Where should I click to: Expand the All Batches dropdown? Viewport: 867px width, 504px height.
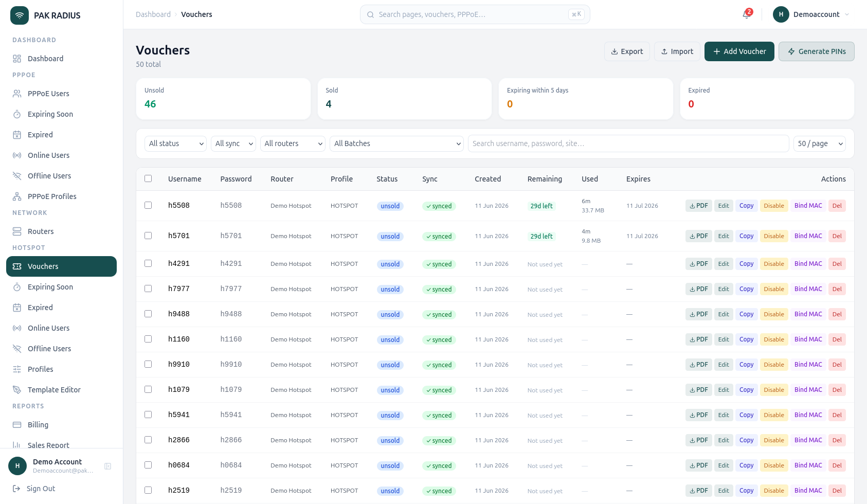[x=396, y=143]
